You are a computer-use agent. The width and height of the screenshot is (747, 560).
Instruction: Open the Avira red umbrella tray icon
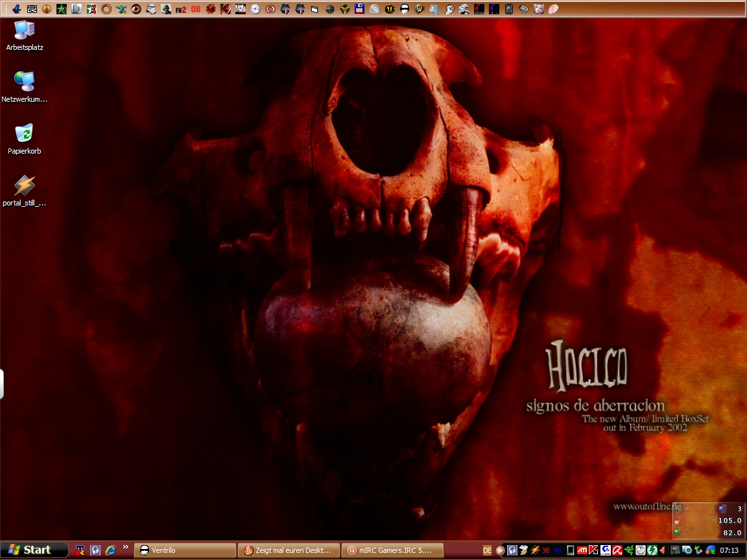617,550
